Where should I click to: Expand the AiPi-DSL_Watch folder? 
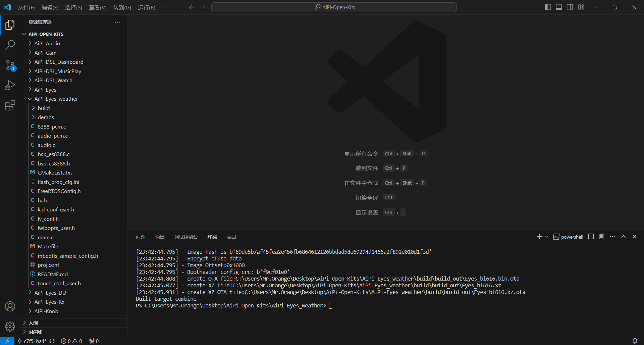pyautogui.click(x=74, y=80)
